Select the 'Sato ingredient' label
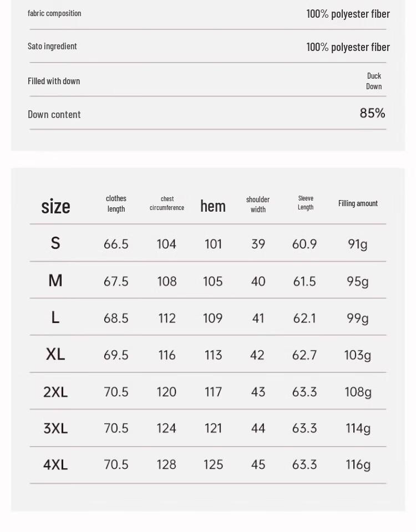 point(52,46)
